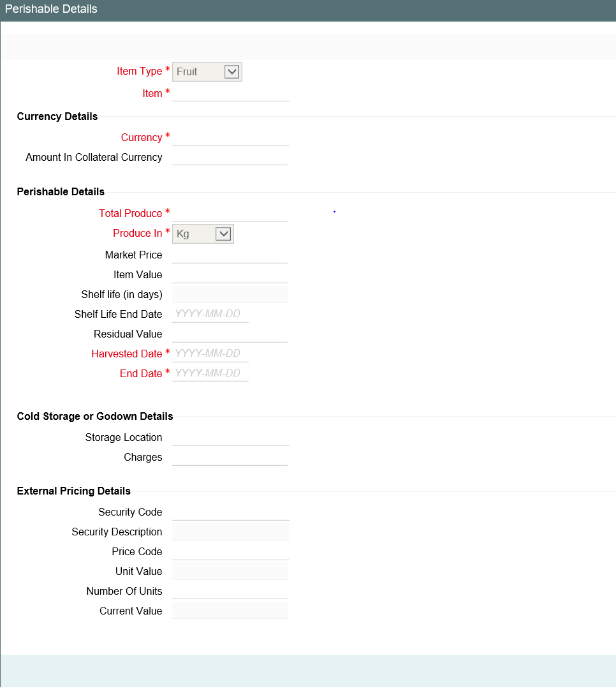
Task: Click the Harvested Date label
Action: (127, 354)
